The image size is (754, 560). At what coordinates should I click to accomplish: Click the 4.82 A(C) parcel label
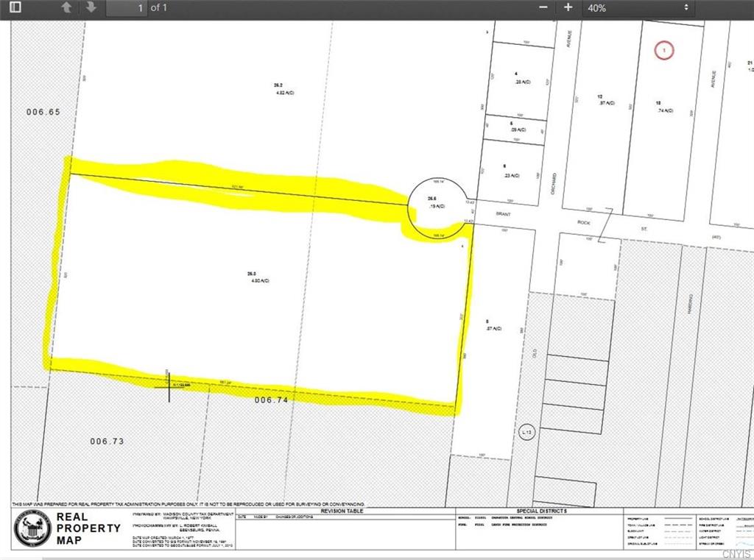tap(285, 92)
